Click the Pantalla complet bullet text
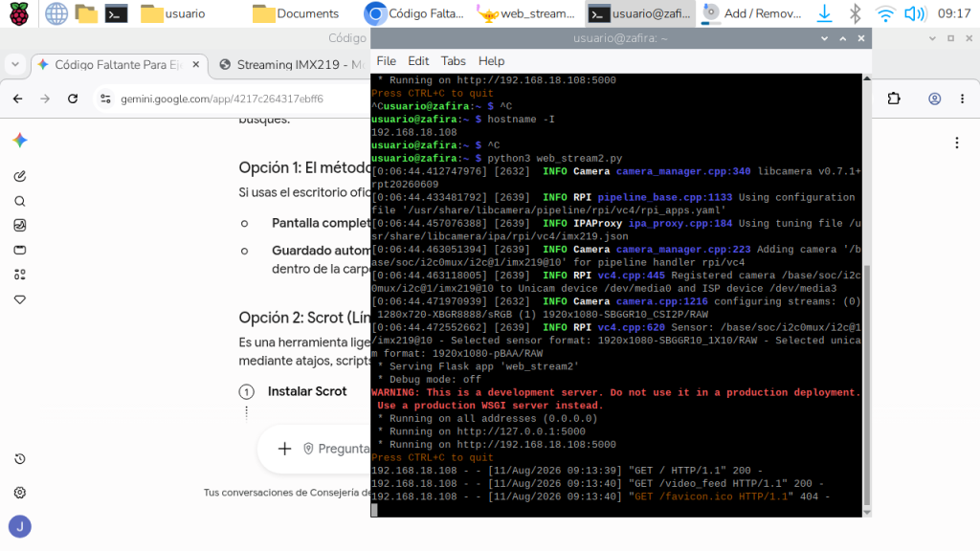The width and height of the screenshot is (980, 551). [x=321, y=223]
